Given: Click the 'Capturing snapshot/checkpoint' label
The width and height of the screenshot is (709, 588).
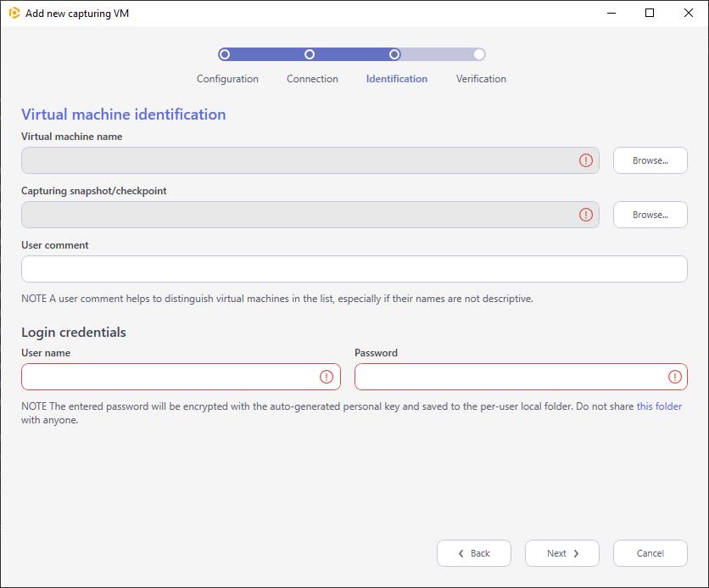Looking at the screenshot, I should [x=93, y=191].
